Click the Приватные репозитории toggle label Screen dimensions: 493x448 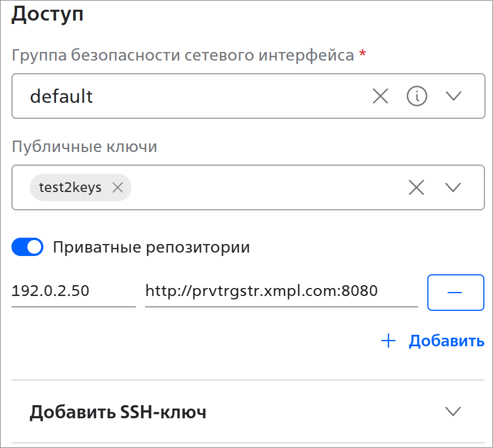(151, 247)
